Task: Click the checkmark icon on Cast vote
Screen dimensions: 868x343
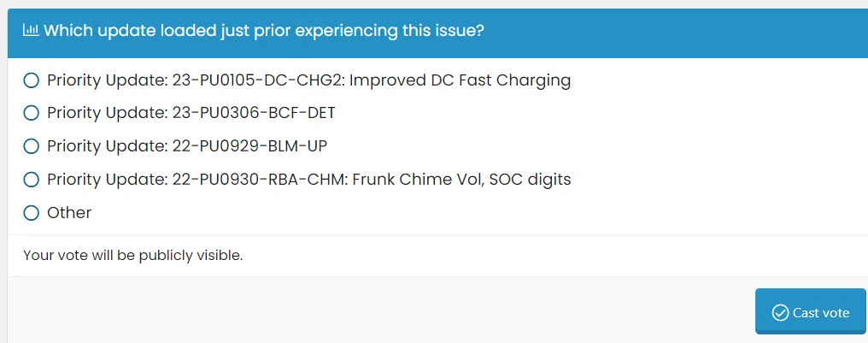Action: point(779,312)
